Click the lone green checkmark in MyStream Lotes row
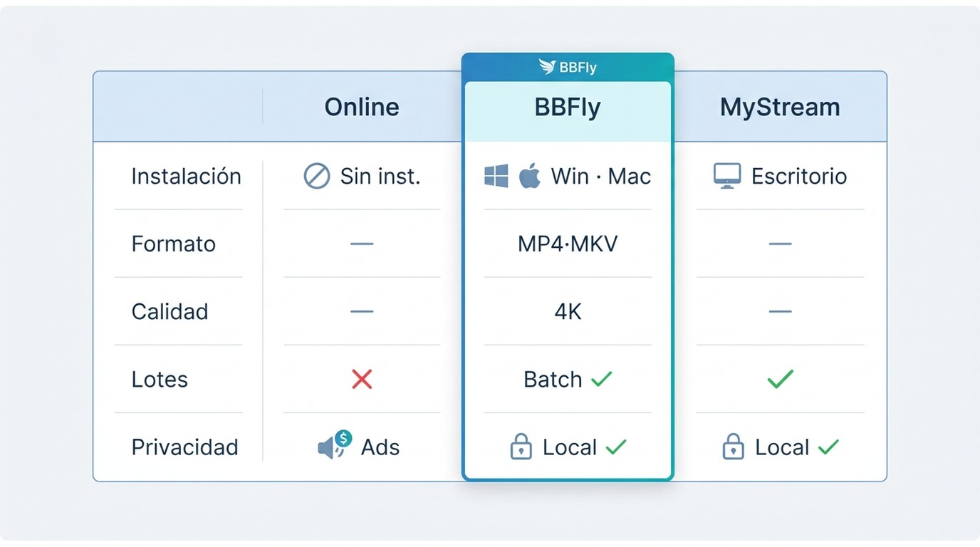Image resolution: width=980 pixels, height=547 pixels. [x=781, y=379]
